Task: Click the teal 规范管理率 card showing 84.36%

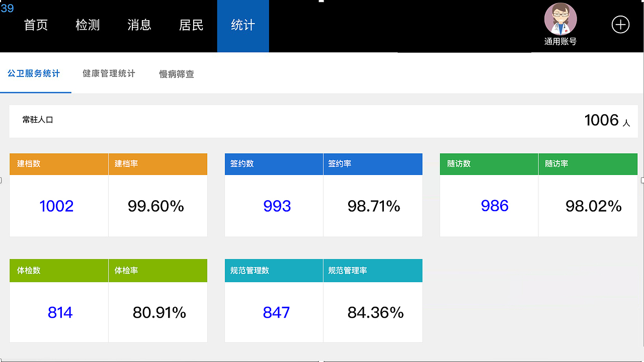Action: point(373,312)
